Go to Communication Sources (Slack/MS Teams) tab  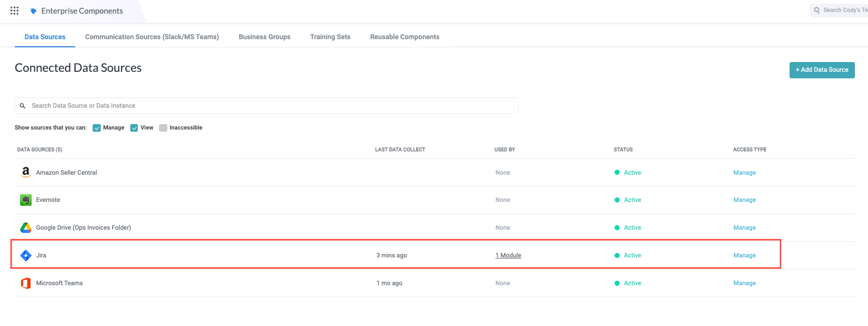point(152,37)
